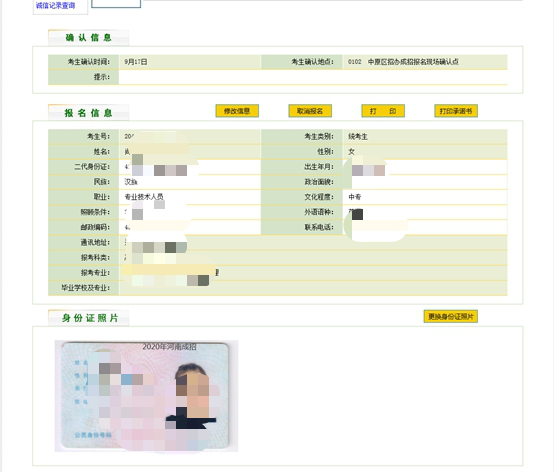Click the 毕业学校及专业 row label
Viewport: 554px width, 472px height.
85,288
